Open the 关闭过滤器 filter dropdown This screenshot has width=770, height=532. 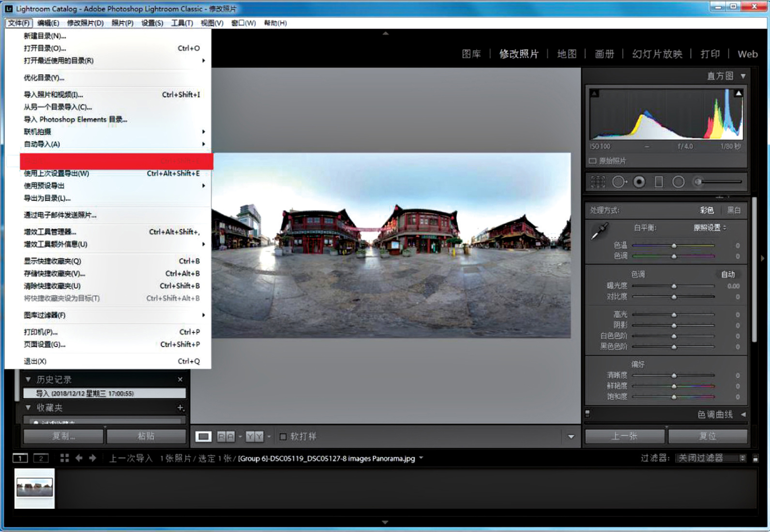tap(710, 458)
